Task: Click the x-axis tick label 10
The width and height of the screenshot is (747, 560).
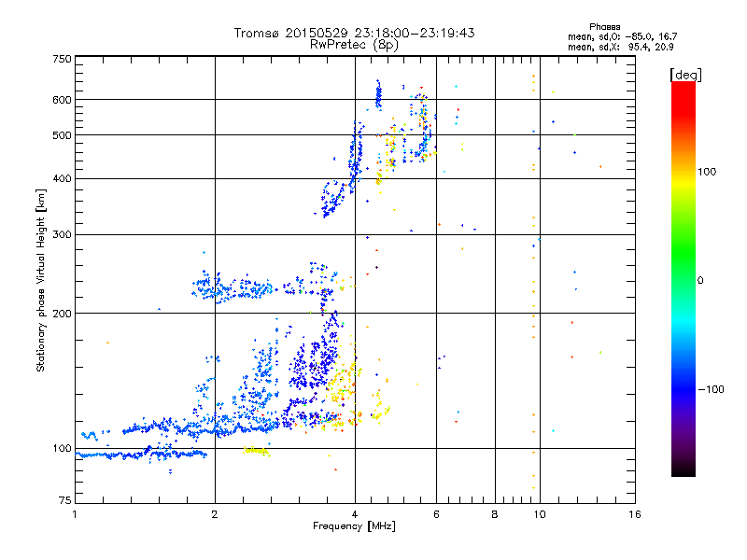Action: click(540, 514)
